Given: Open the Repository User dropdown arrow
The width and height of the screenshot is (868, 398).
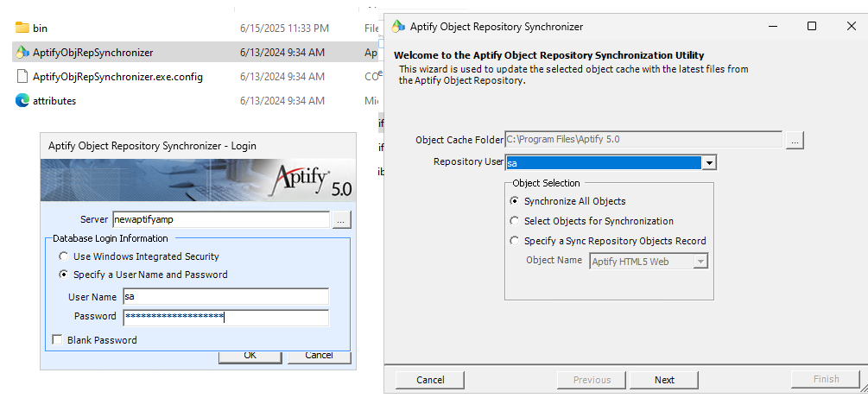Looking at the screenshot, I should [x=709, y=163].
